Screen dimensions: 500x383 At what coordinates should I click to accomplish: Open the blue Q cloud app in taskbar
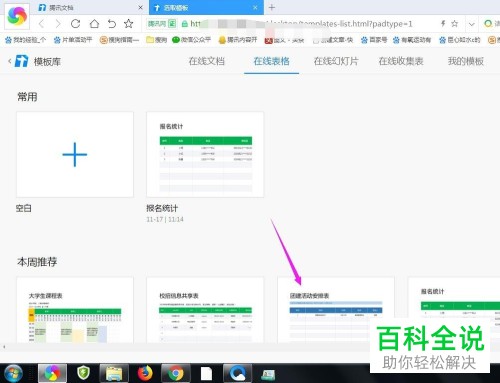(237, 373)
